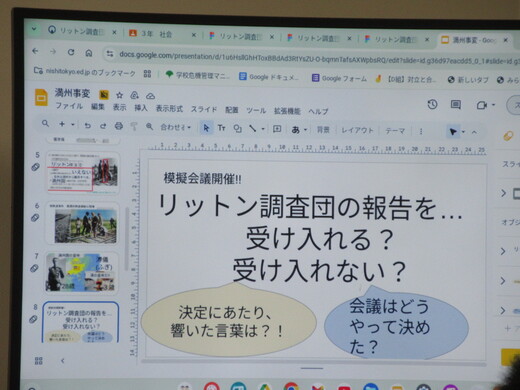Click the print icon
Screen dimensions: 520x390
[x=119, y=126]
